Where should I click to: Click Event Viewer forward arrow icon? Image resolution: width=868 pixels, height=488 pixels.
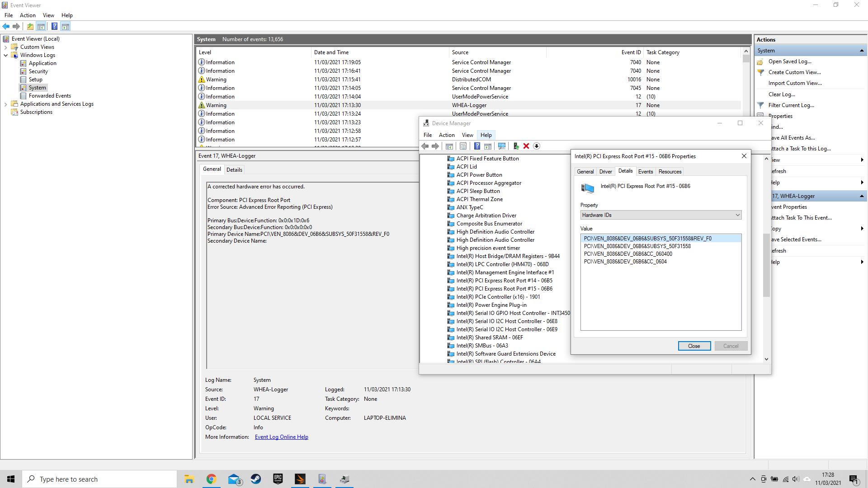click(16, 27)
